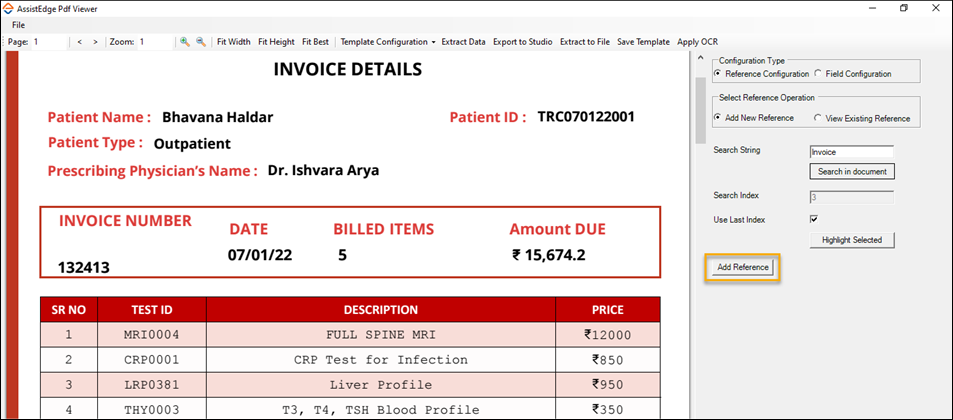Click the side panel vertical scrollbar thumb
Viewport: 953px width, 420px height.
(x=700, y=110)
